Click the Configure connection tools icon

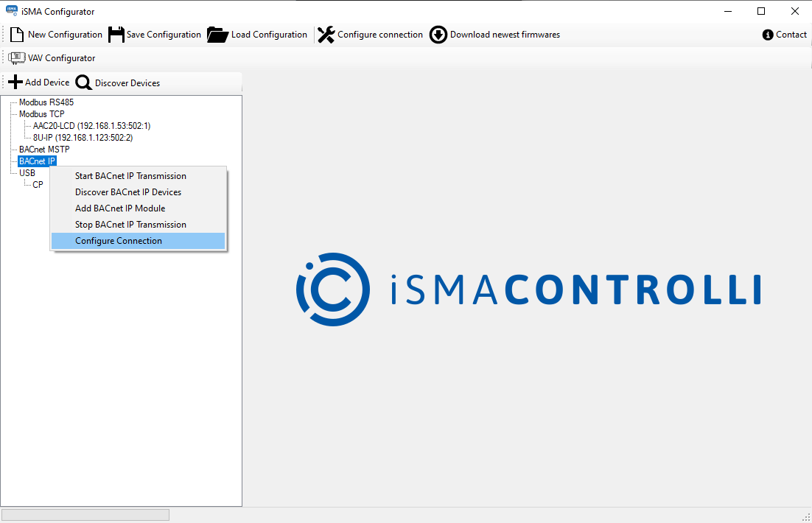(x=326, y=35)
